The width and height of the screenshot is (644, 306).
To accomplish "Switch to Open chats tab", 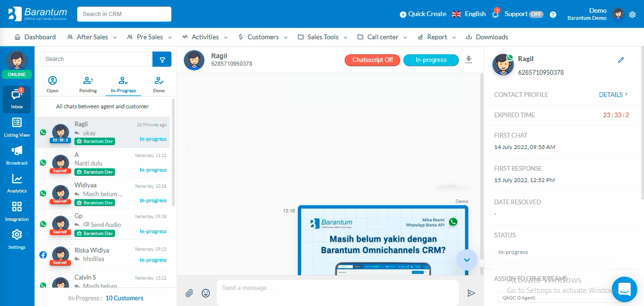I will [53, 85].
